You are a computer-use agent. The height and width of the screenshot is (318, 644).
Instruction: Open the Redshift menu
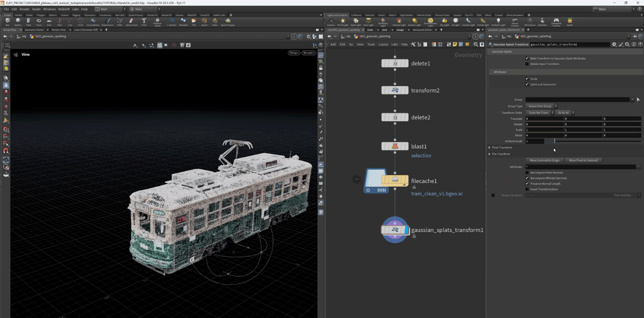coord(64,9)
